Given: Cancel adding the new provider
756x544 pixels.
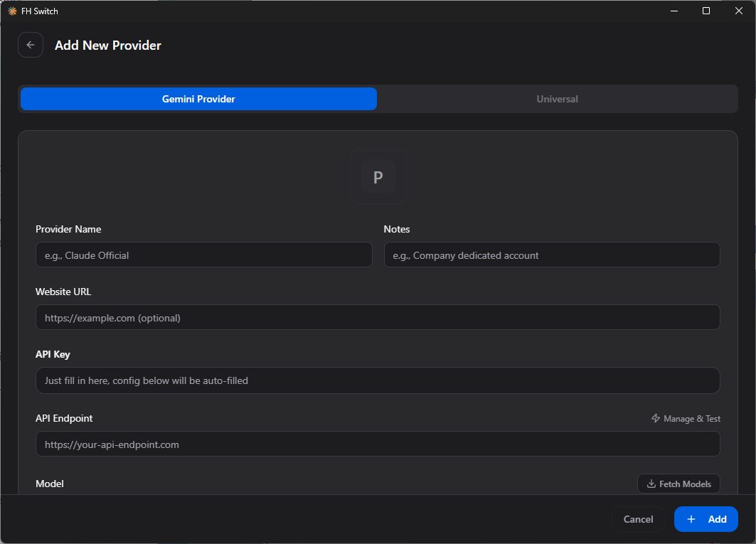Looking at the screenshot, I should click(x=639, y=519).
